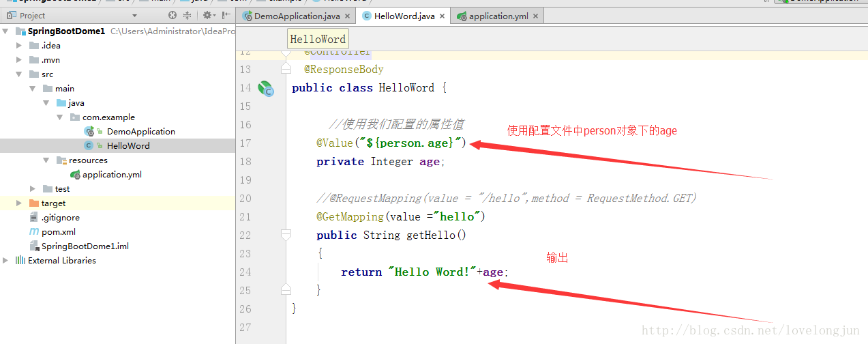Expand the target folder
868x344 pixels.
pyautogui.click(x=20, y=203)
